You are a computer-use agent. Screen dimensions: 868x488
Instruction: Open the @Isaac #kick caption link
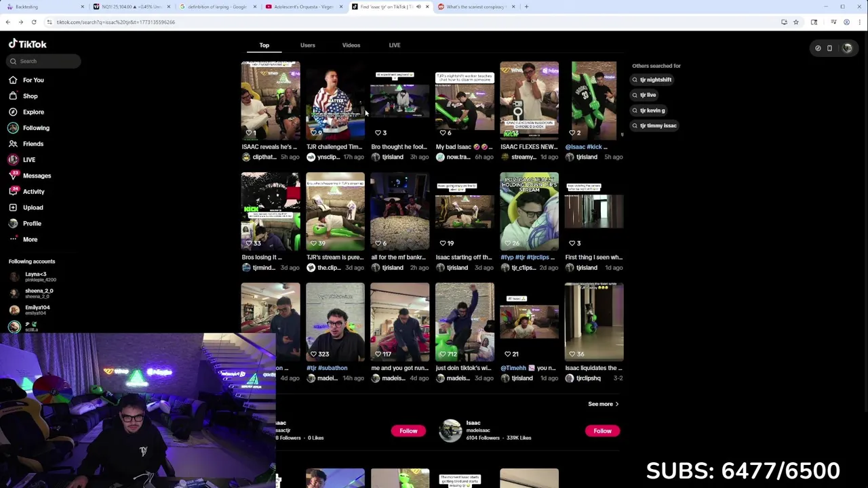(x=587, y=147)
